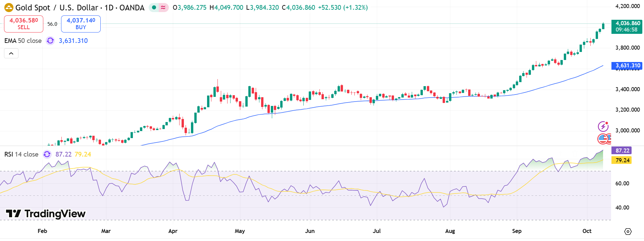This screenshot has width=644, height=241.
Task: Click the purple RSI label 87.22
Action: pyautogui.click(x=622, y=150)
